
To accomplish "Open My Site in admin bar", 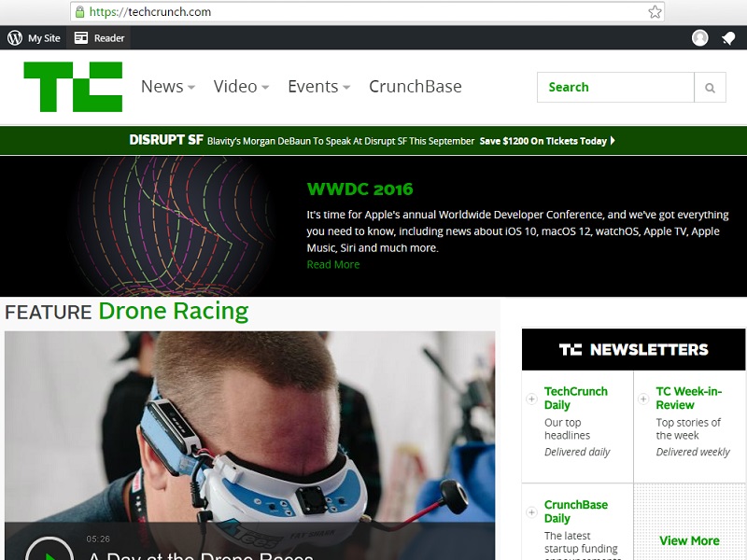I will click(x=44, y=38).
